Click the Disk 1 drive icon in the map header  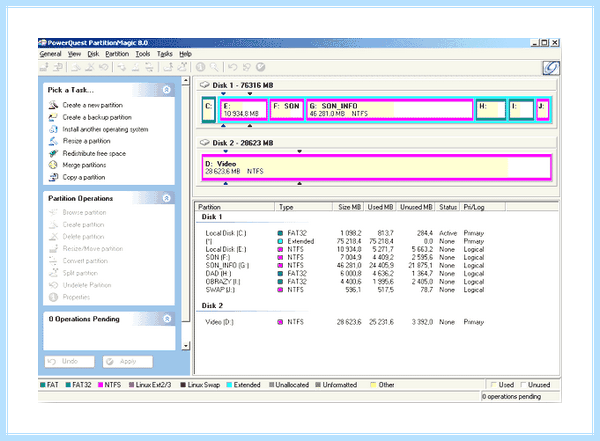click(x=205, y=85)
